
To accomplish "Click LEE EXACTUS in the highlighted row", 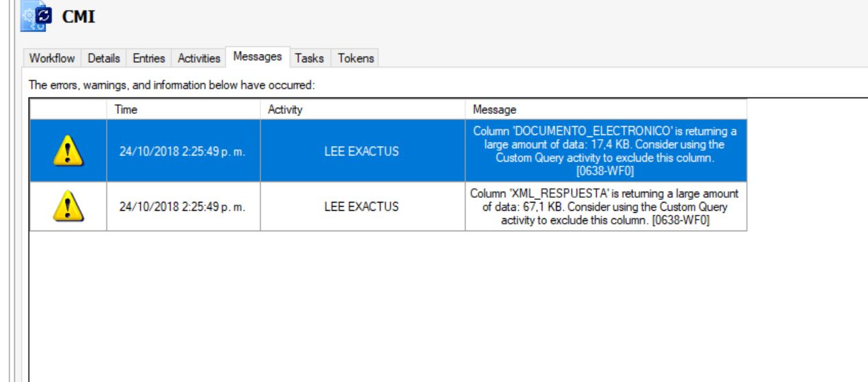I will [x=362, y=151].
